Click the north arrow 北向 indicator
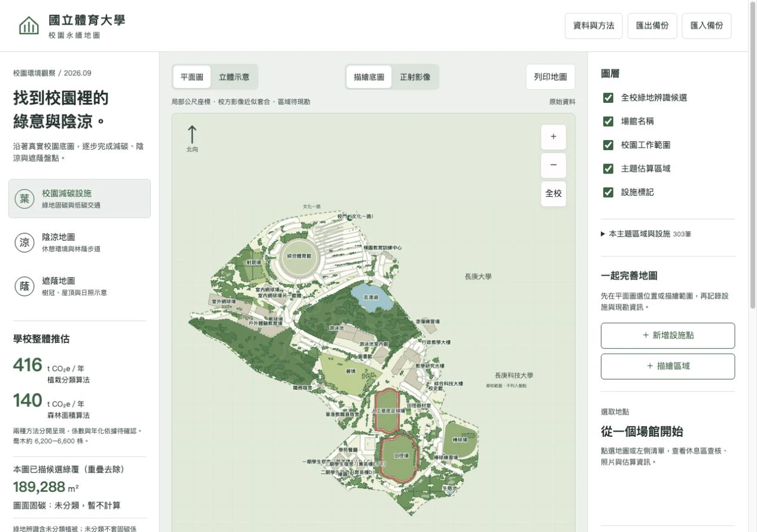757x532 pixels. click(192, 139)
